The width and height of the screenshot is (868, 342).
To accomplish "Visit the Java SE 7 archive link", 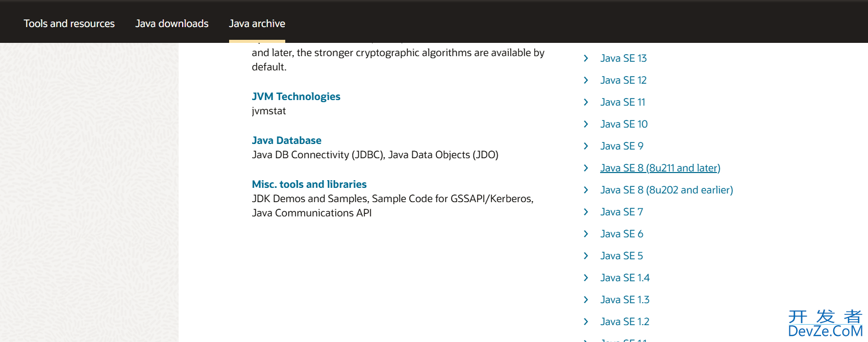I will pyautogui.click(x=622, y=212).
